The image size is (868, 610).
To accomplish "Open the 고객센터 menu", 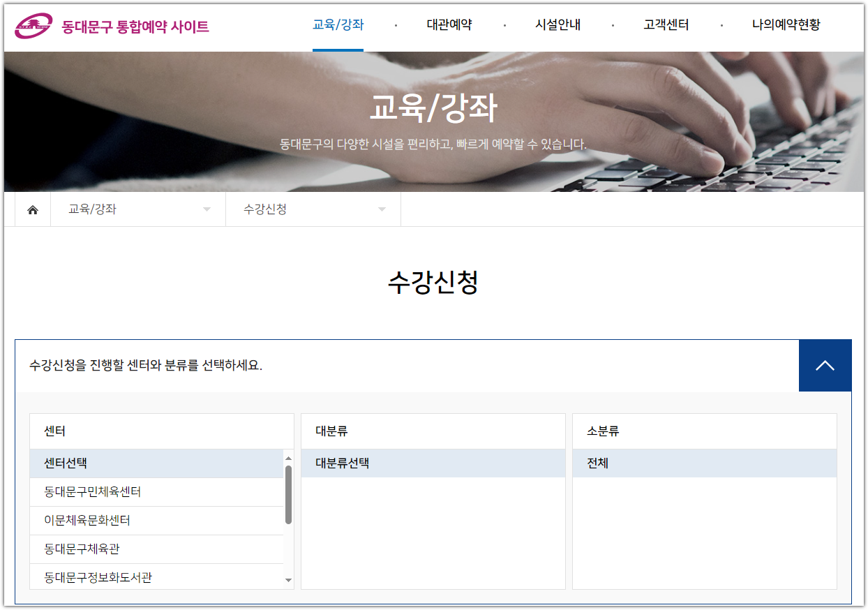I will pyautogui.click(x=664, y=24).
